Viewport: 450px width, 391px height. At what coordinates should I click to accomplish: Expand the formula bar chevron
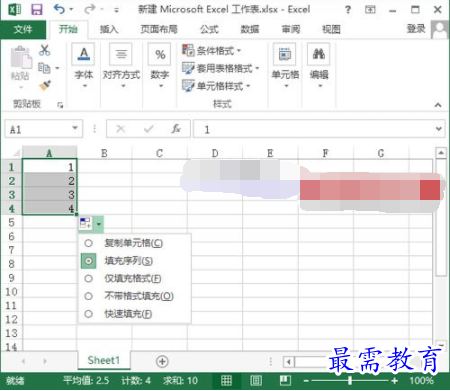point(439,129)
